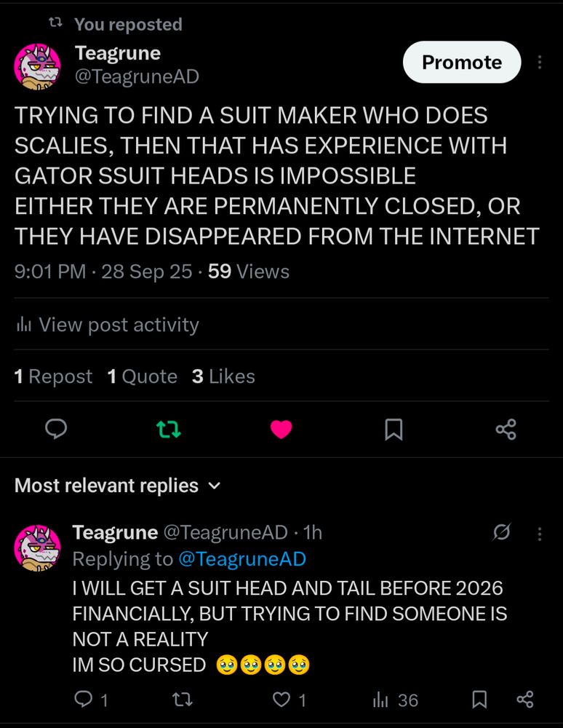Bookmark the reply post
This screenshot has height=728, width=563.
coord(479,700)
